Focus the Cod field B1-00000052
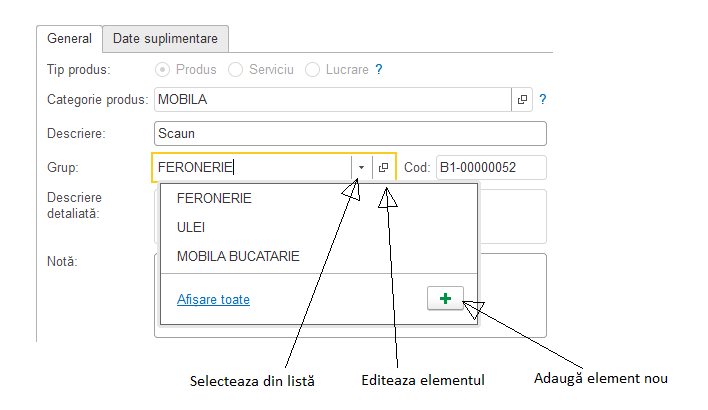 (x=491, y=168)
